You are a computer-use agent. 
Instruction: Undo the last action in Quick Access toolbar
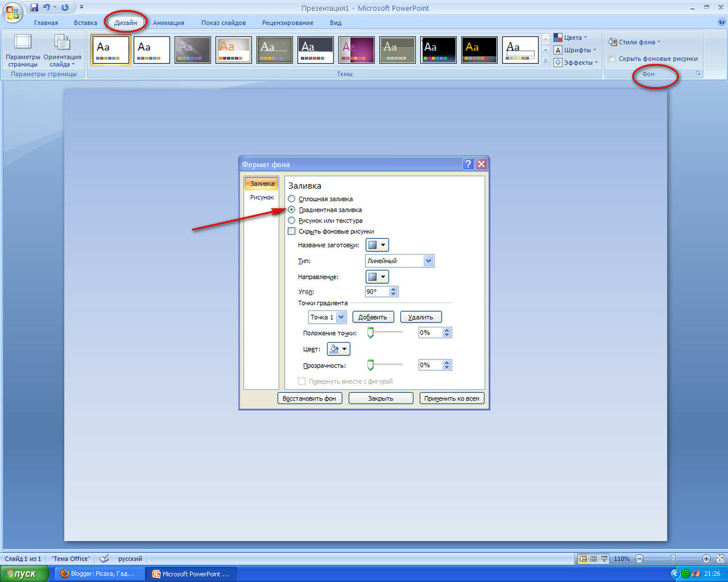(46, 7)
